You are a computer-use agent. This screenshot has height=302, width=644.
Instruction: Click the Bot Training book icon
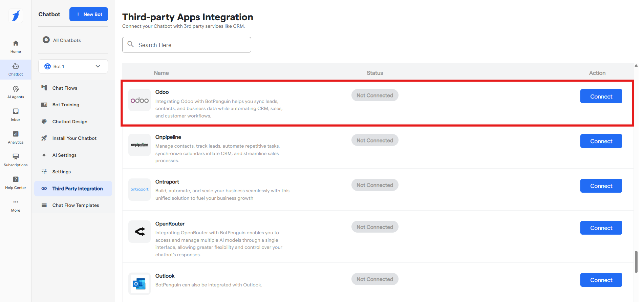coord(44,105)
